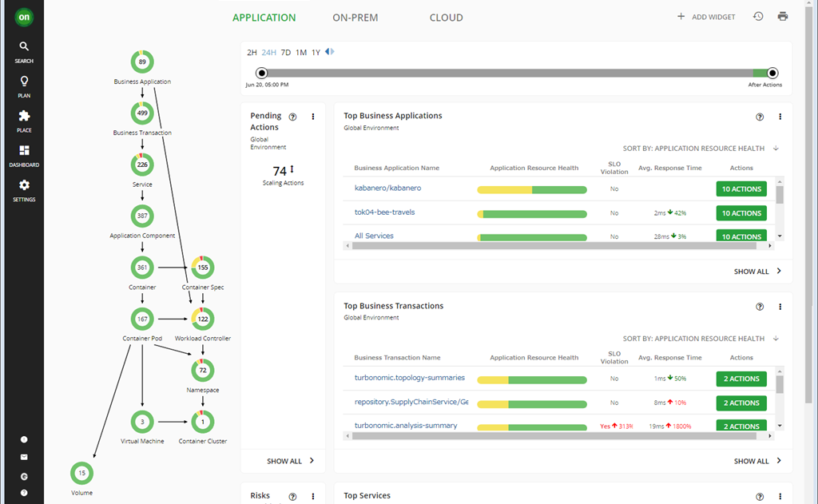Open the question mark help icon in sidebar
Screen dimensions: 818x504
click(x=24, y=493)
